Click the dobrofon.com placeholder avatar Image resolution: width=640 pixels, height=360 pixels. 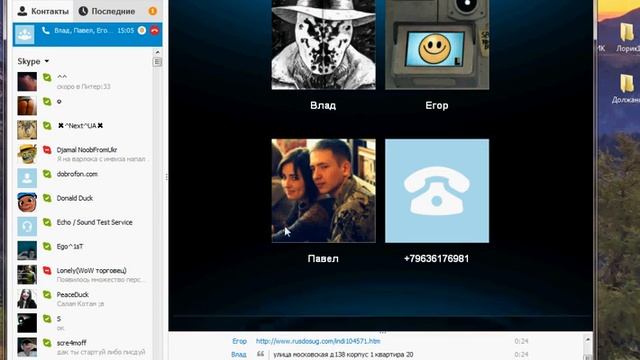[27, 178]
